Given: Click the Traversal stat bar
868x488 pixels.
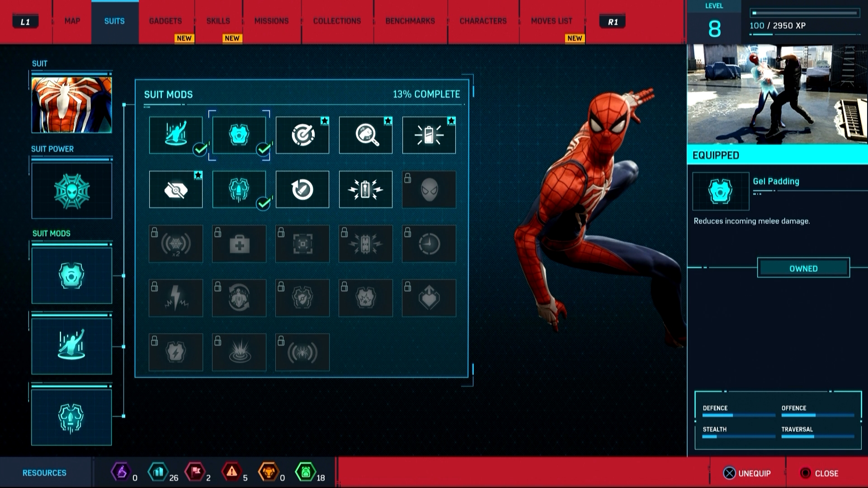Looking at the screenshot, I should (818, 436).
